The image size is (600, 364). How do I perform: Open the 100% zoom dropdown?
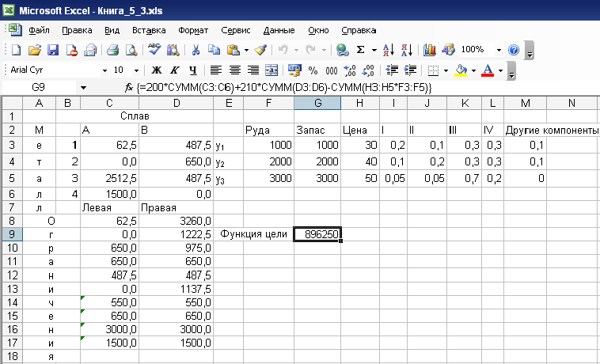pos(499,50)
